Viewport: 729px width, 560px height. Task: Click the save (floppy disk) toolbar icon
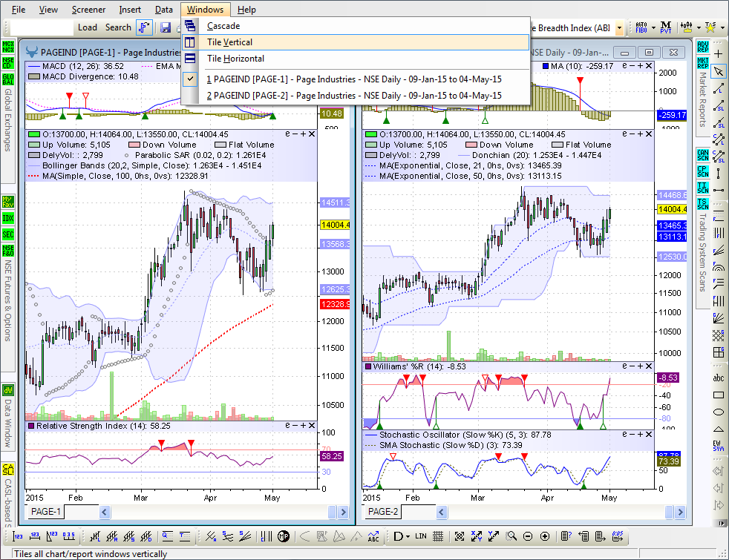coord(165,28)
